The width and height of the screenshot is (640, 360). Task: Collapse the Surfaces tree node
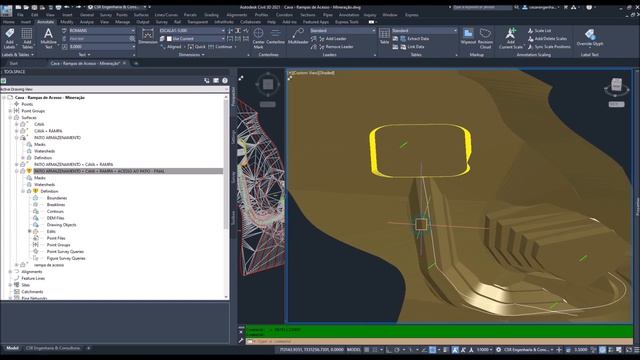click(10, 118)
